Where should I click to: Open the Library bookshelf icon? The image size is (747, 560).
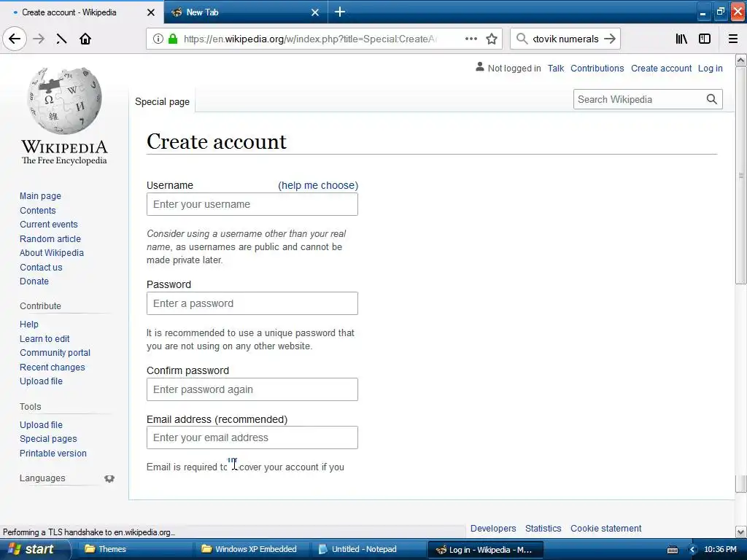pyautogui.click(x=681, y=39)
